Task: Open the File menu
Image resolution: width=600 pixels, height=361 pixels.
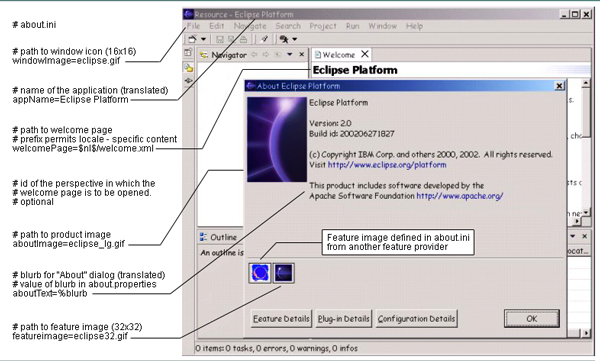Action: pos(193,26)
